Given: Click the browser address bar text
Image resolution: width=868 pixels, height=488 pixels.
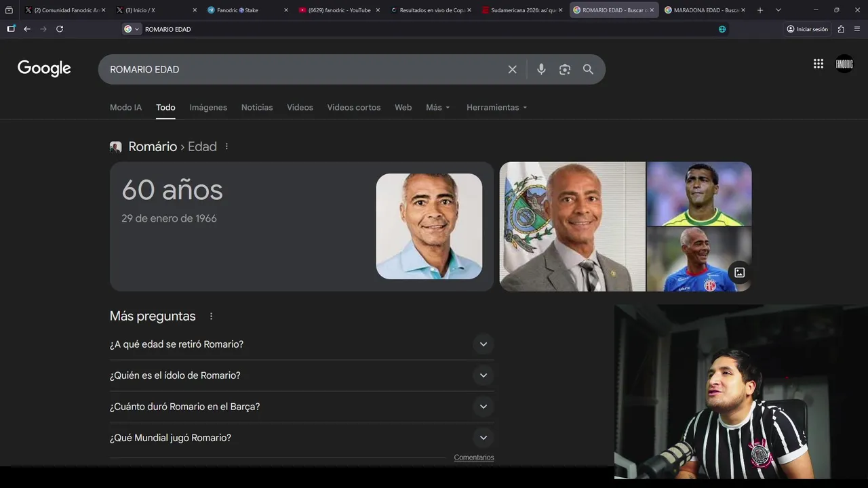Looking at the screenshot, I should click(168, 29).
